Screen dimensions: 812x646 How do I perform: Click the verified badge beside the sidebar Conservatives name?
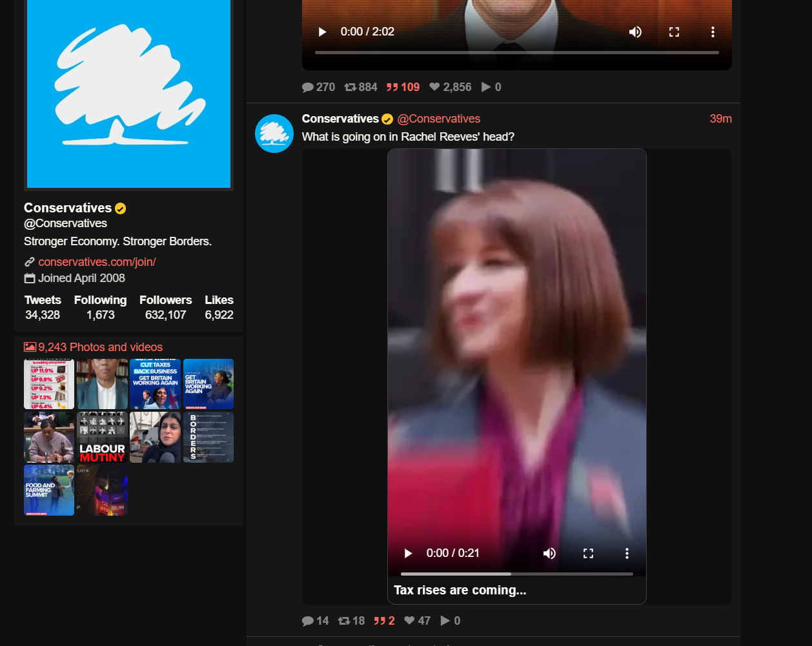point(121,208)
